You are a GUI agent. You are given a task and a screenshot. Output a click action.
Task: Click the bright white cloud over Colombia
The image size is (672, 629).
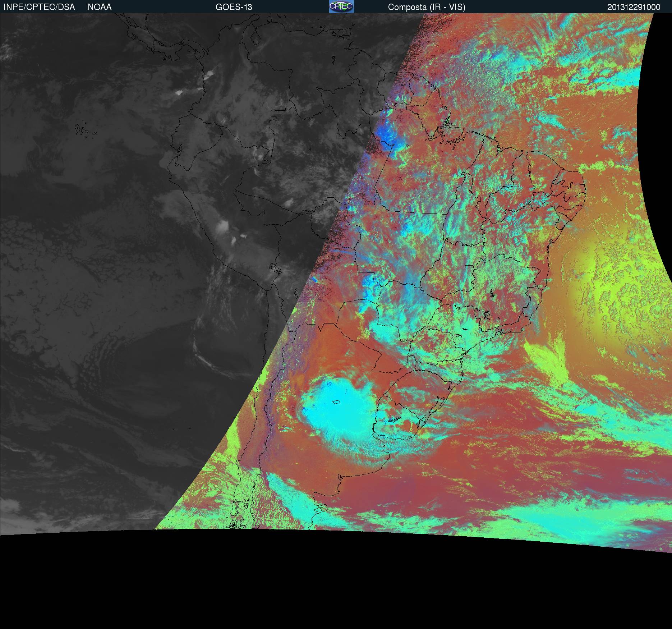(208, 75)
